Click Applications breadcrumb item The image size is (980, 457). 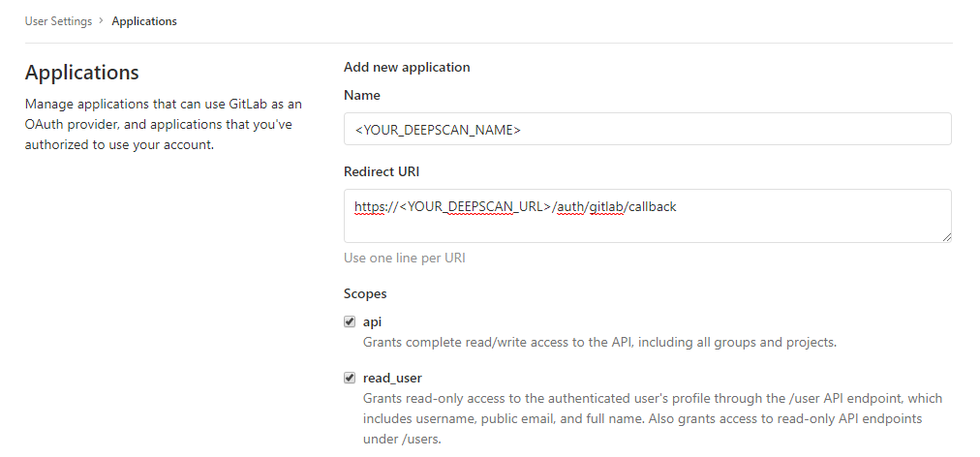(x=144, y=21)
